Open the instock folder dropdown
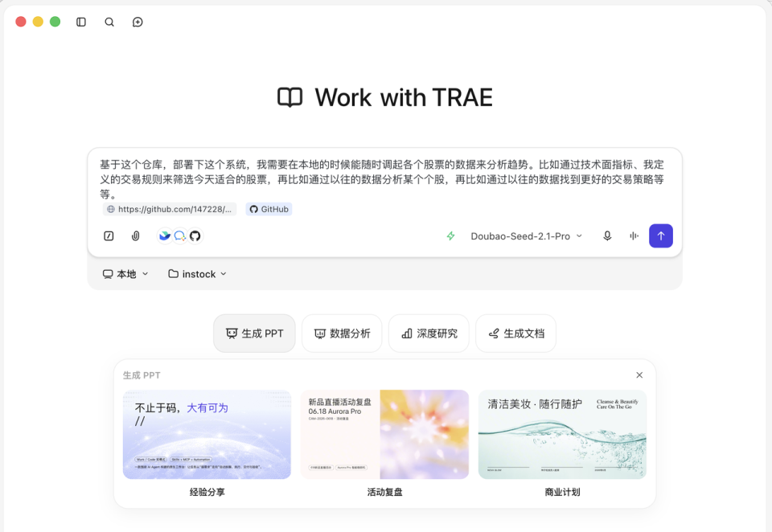 point(198,274)
